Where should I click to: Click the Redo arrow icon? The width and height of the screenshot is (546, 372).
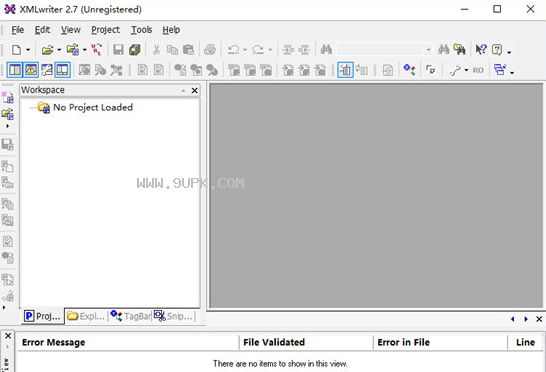coord(258,50)
